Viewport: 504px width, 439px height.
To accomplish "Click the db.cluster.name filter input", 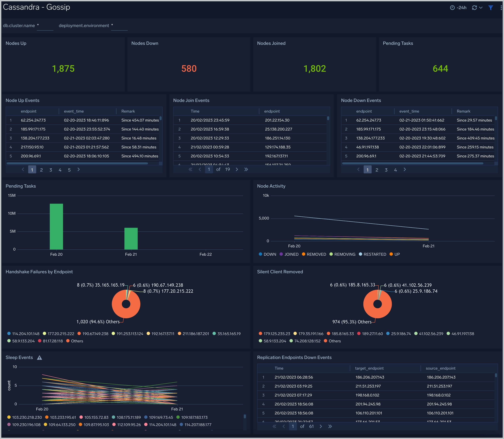I will pos(45,26).
